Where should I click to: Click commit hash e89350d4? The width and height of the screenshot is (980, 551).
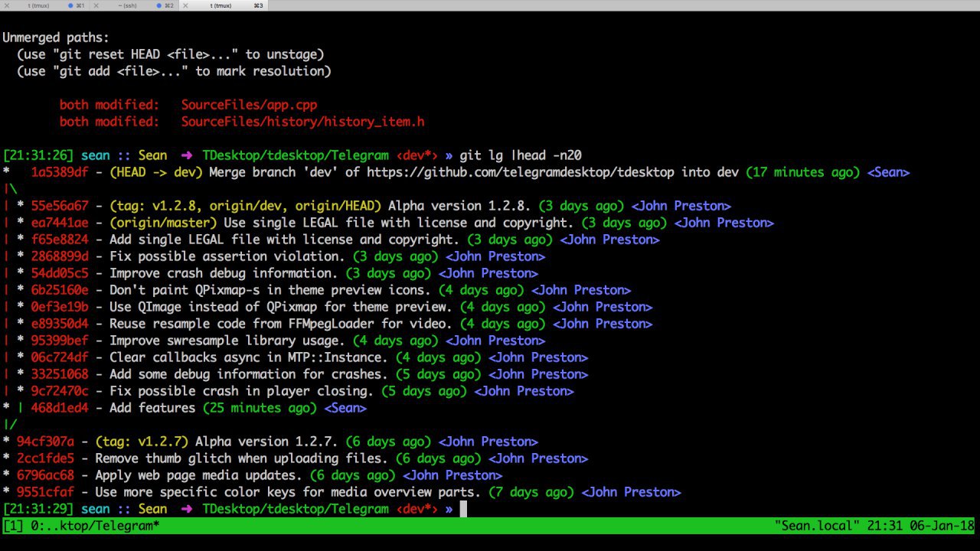point(60,324)
